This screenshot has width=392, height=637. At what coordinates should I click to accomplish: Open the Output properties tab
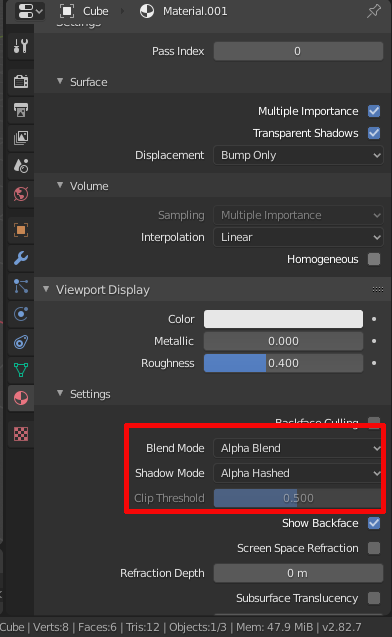[21, 110]
